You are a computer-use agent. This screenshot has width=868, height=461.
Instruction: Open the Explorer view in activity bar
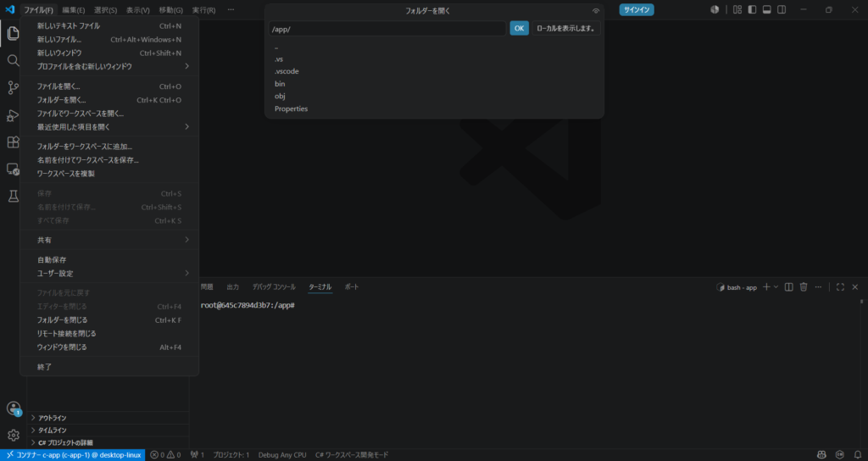coord(13,33)
